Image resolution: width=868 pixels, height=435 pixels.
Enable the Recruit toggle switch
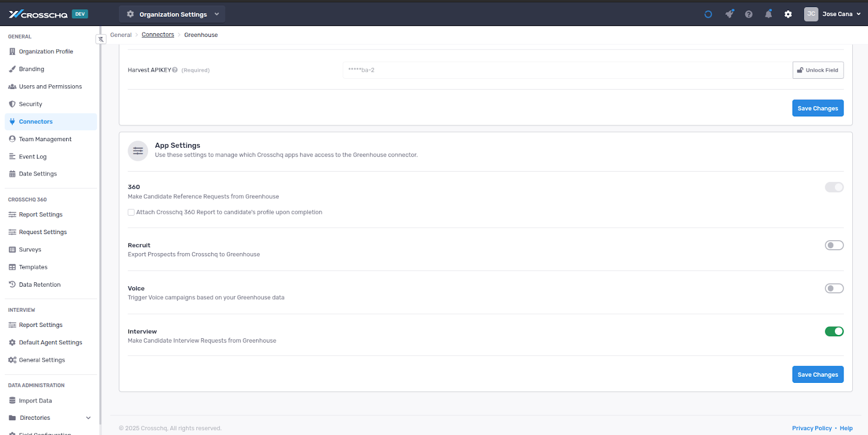[834, 245]
